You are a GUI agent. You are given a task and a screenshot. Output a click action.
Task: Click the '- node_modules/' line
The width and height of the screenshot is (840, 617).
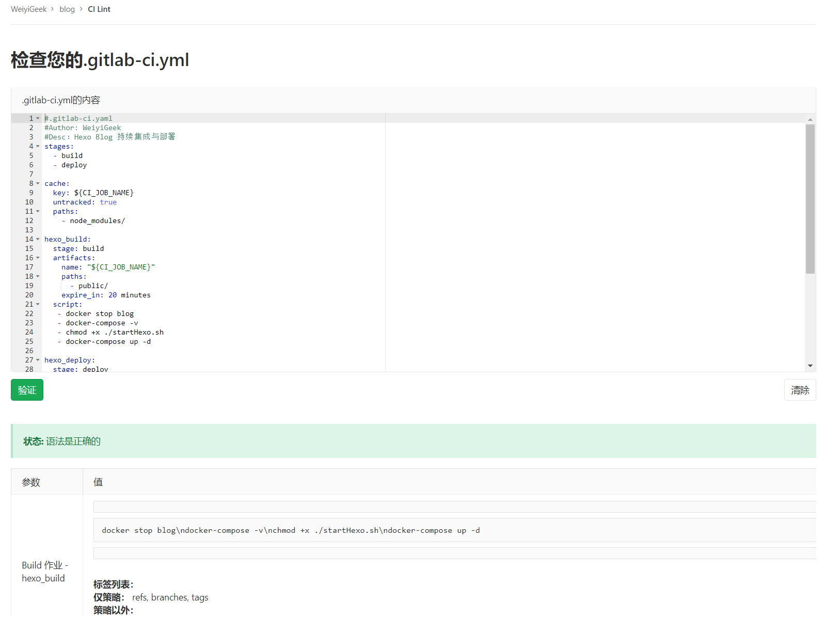point(93,220)
